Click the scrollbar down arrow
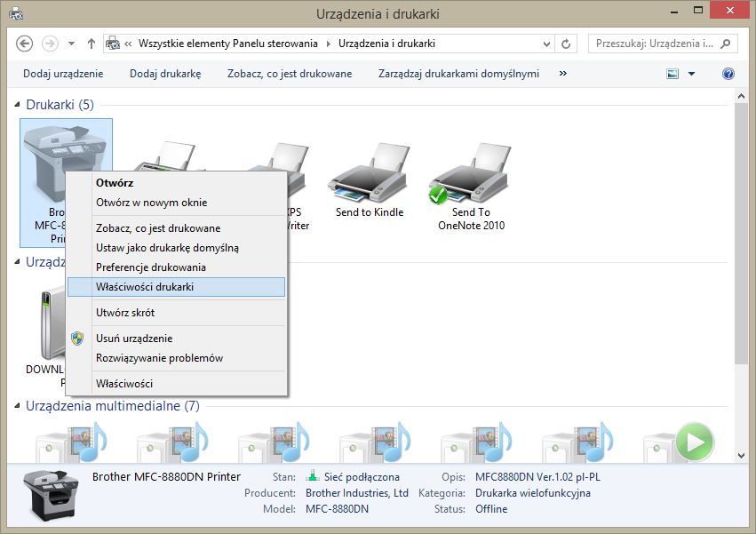The image size is (756, 534). pos(742,456)
